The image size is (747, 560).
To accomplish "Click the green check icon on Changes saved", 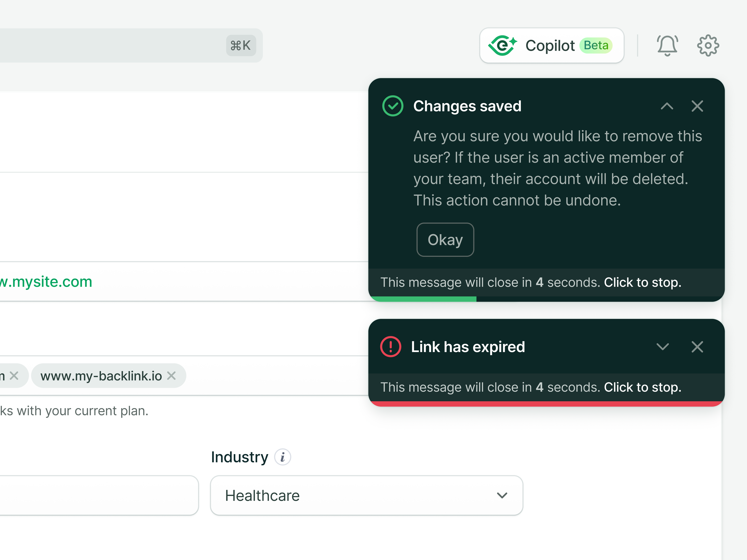I will point(393,106).
